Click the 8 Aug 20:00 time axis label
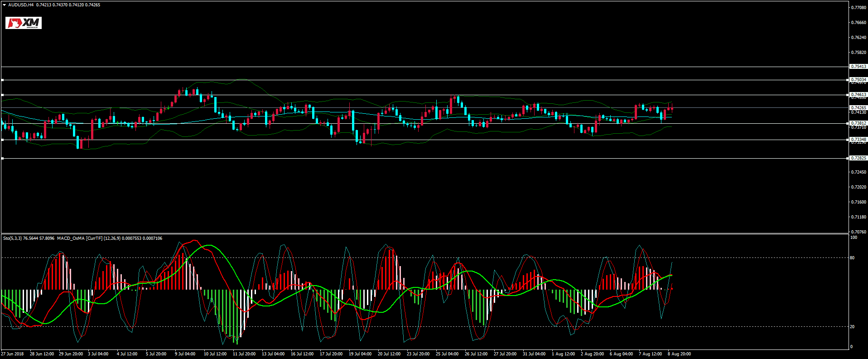Screen dimensions: 868x359 679,354
